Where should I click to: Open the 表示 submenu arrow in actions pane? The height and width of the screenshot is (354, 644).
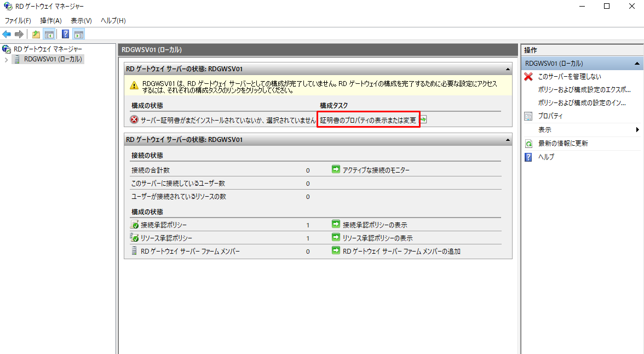coord(637,129)
